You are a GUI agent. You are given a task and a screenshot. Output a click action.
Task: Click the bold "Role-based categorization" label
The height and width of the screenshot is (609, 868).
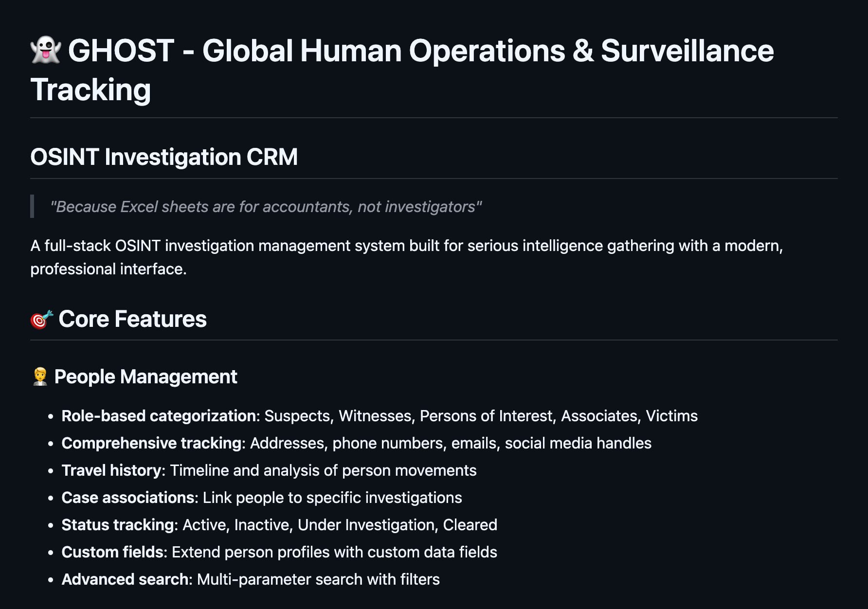tap(159, 416)
